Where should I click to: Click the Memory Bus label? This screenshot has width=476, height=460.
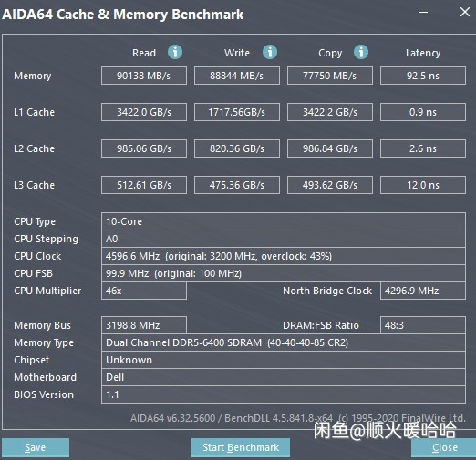tap(42, 325)
